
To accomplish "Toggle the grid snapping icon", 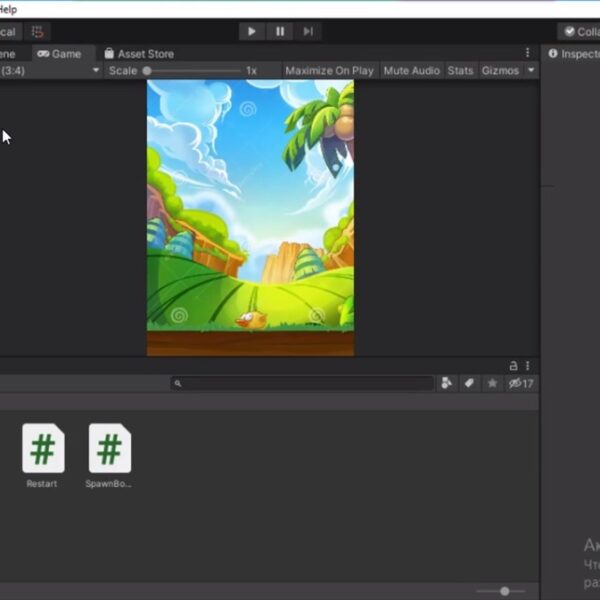I will 38,32.
